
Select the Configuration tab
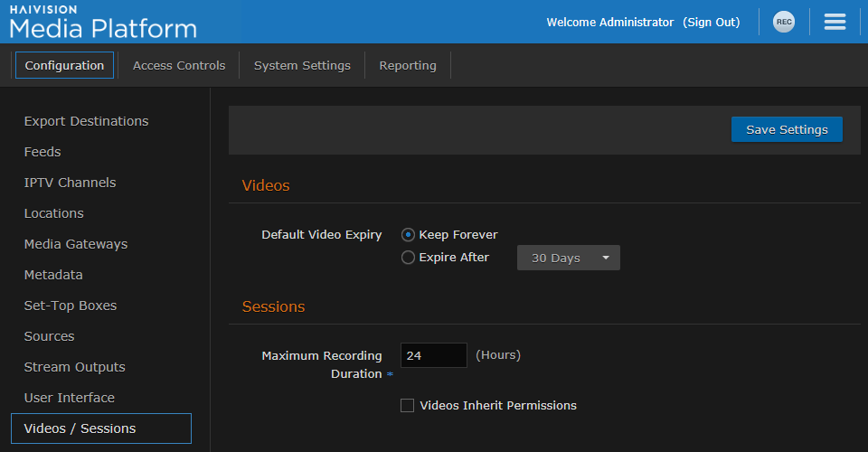(64, 65)
